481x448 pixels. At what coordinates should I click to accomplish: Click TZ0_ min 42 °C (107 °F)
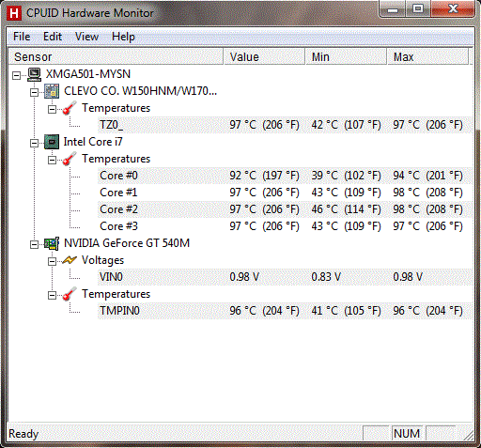pos(346,125)
